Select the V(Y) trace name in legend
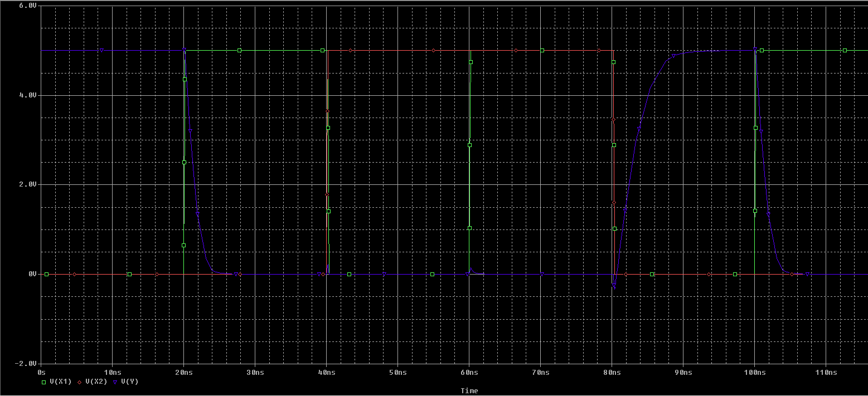Viewport: 868px width, 396px height. click(x=129, y=382)
